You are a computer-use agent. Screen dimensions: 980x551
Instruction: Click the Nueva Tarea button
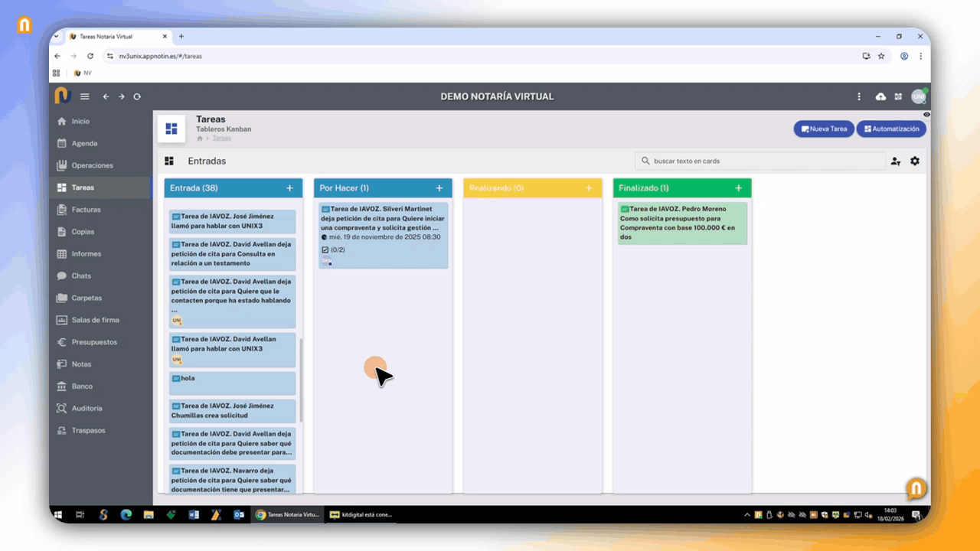(824, 129)
